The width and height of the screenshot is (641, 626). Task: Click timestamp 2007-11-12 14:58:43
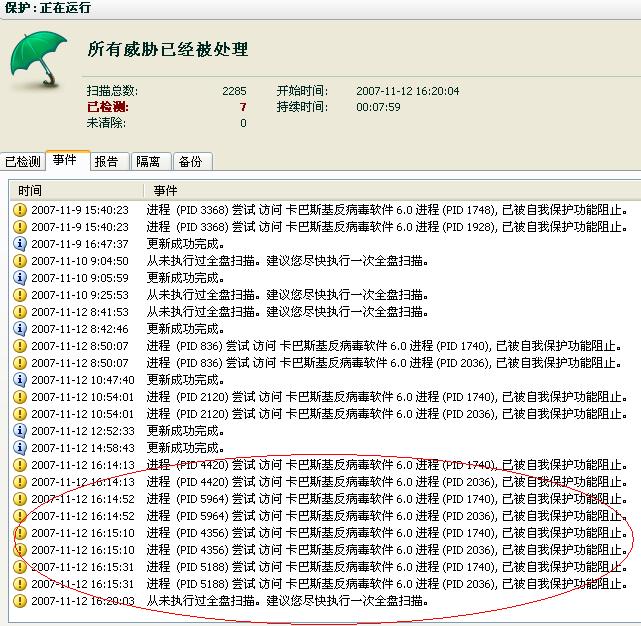[83, 449]
